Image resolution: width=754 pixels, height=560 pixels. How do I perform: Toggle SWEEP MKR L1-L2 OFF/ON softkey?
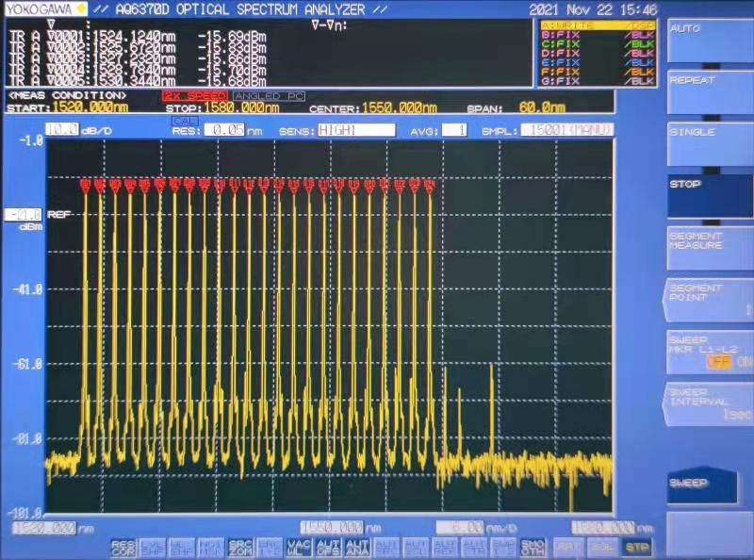710,353
